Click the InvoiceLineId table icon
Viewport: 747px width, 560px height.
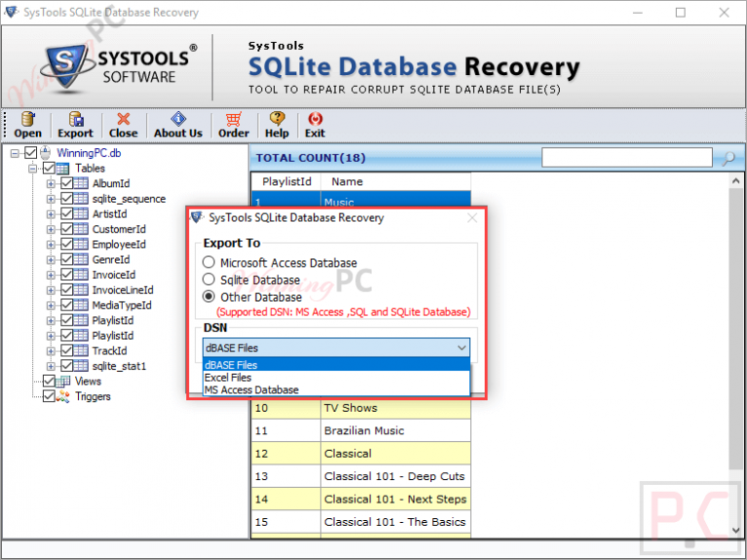81,290
